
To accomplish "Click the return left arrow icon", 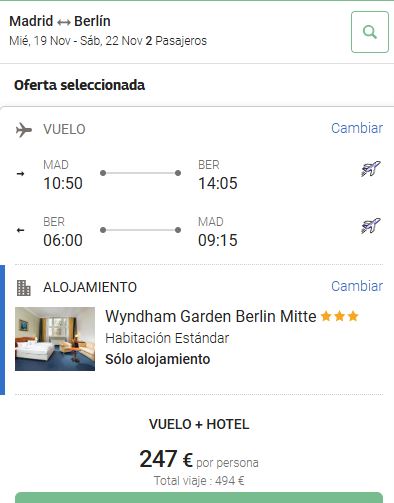I will pyautogui.click(x=21, y=230).
